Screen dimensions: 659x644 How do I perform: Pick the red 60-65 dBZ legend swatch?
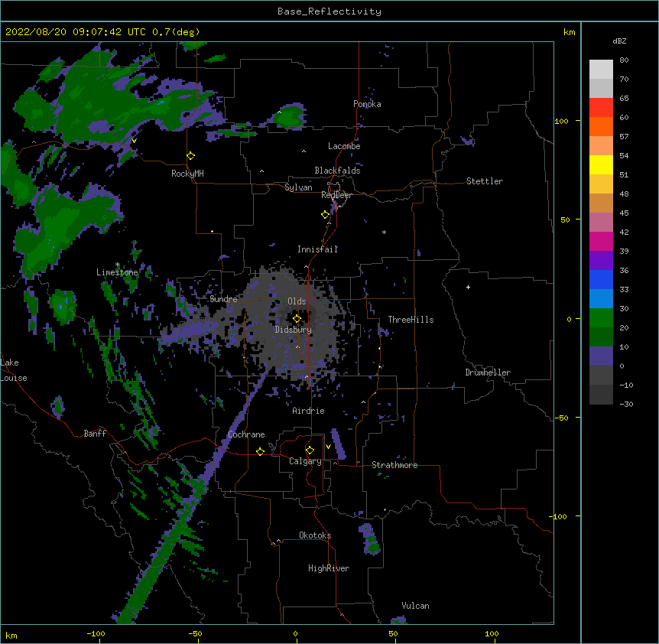point(601,107)
